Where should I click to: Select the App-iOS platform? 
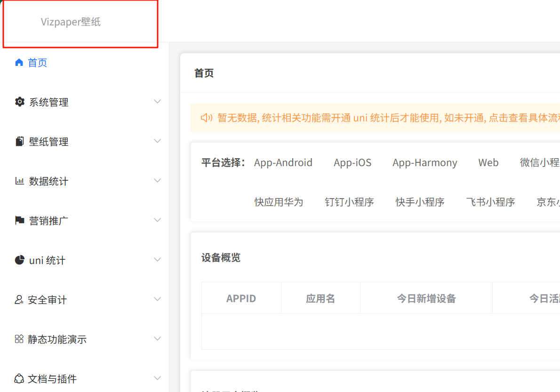pos(352,162)
